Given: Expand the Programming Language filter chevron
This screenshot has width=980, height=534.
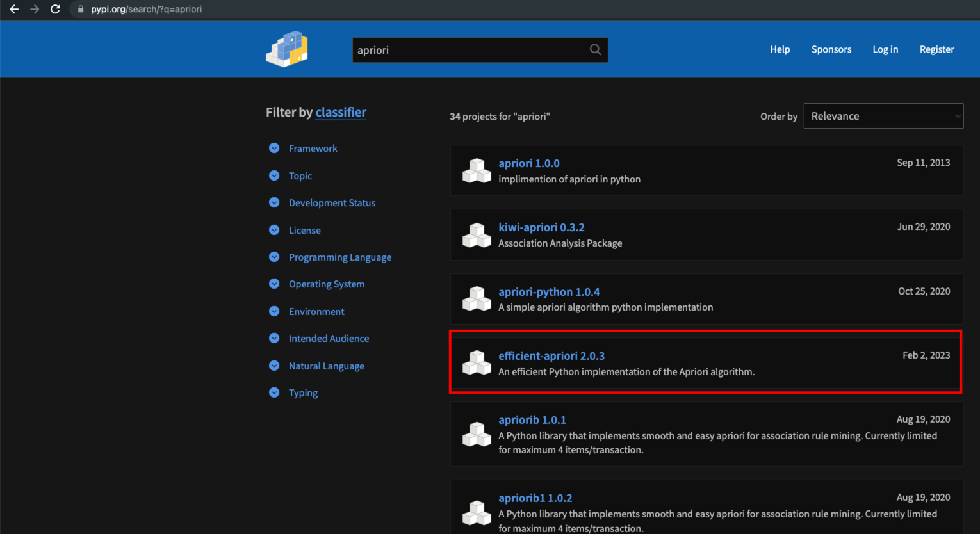Looking at the screenshot, I should click(x=274, y=257).
